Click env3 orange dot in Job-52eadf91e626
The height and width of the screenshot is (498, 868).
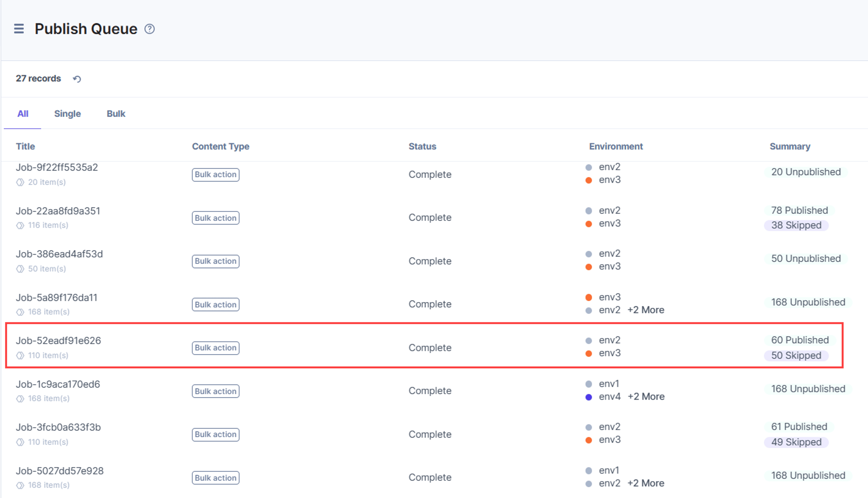588,354
